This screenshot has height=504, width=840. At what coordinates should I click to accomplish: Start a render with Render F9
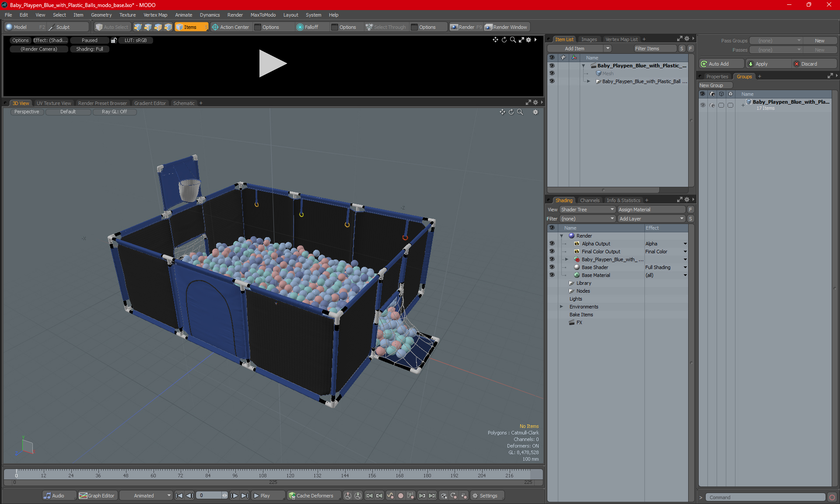click(x=466, y=27)
